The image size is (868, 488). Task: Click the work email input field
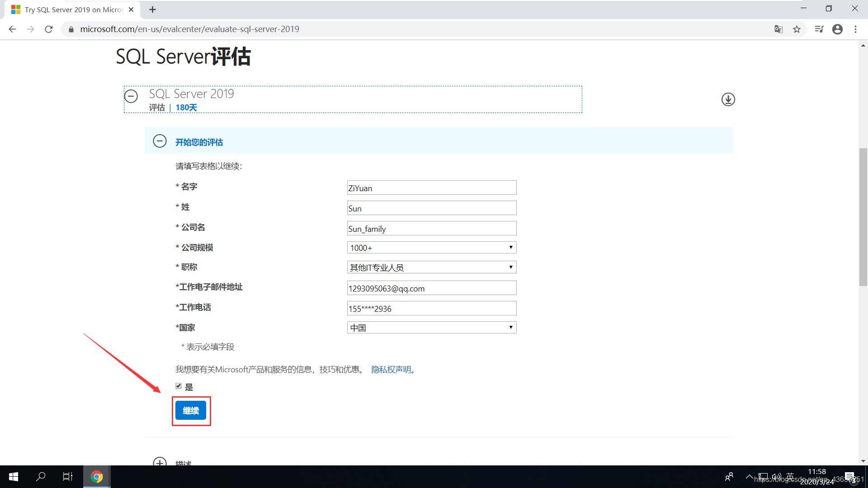point(431,288)
